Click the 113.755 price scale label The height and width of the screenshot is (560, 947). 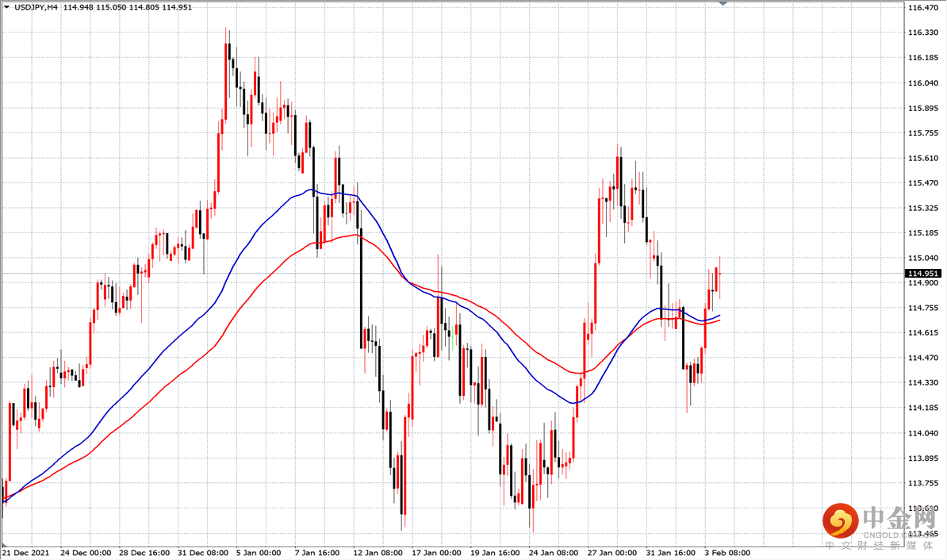pyautogui.click(x=923, y=483)
